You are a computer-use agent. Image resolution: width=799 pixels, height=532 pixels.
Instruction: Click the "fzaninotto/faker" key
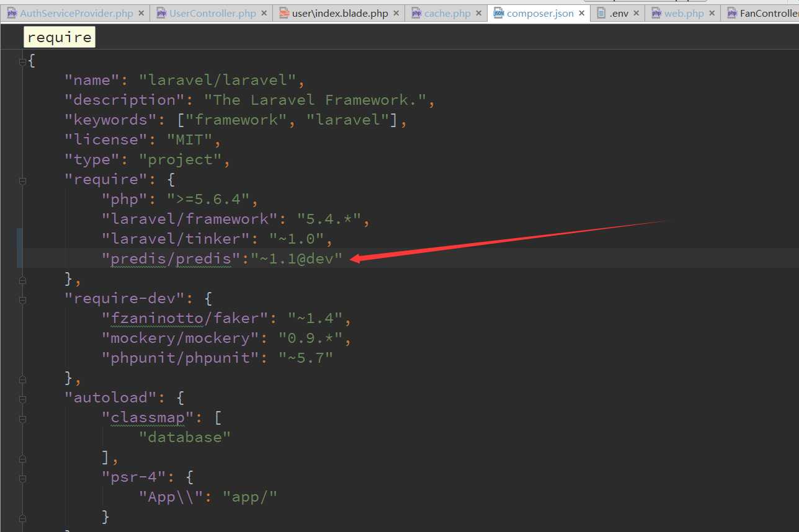[x=185, y=318]
